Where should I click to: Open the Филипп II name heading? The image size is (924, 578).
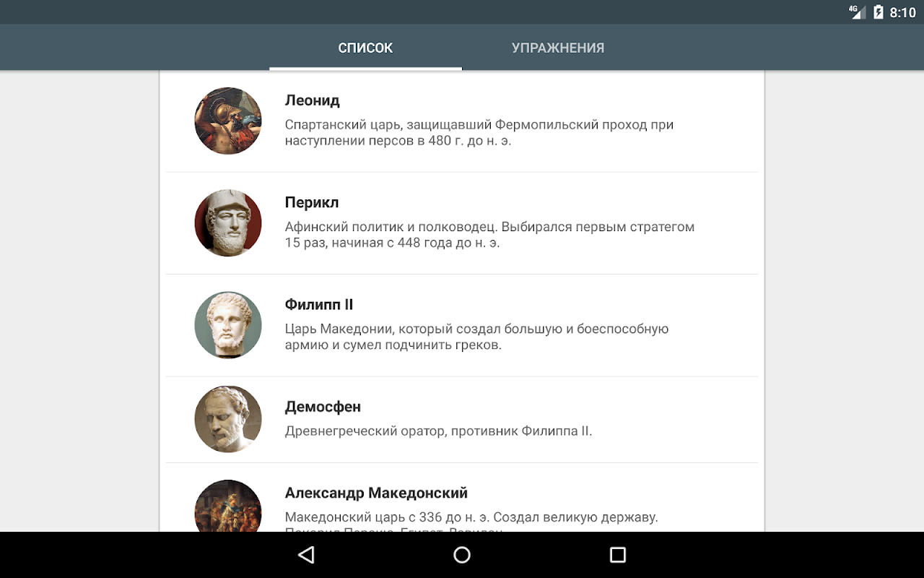(x=319, y=304)
